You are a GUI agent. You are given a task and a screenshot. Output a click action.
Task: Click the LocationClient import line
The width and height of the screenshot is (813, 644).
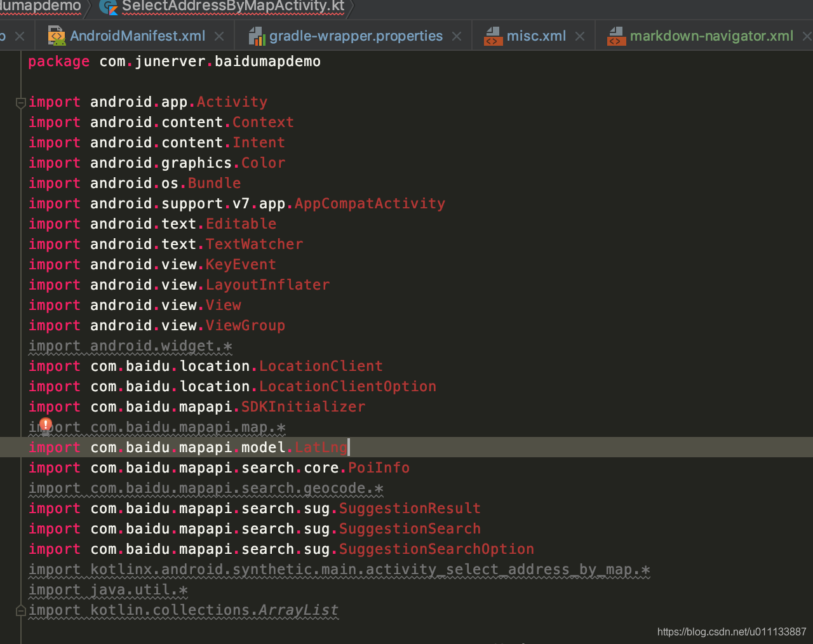(x=206, y=366)
